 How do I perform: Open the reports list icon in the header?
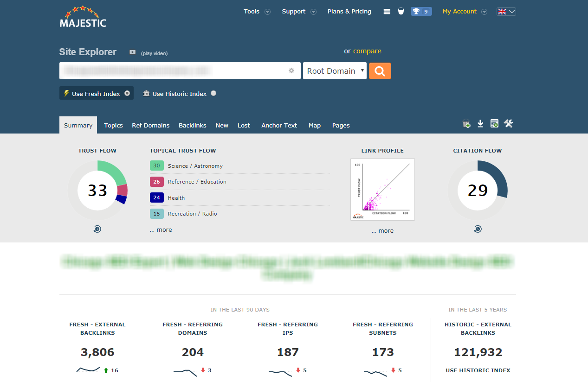coord(387,11)
